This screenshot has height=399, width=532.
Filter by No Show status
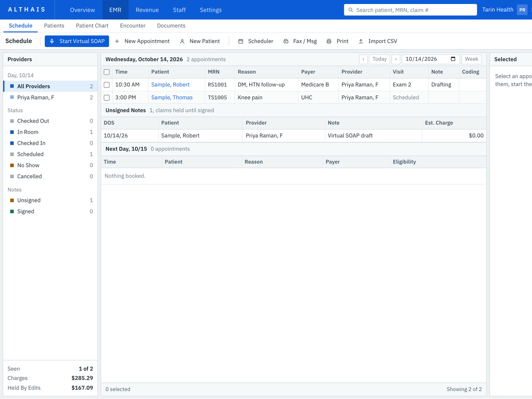[x=50, y=165]
